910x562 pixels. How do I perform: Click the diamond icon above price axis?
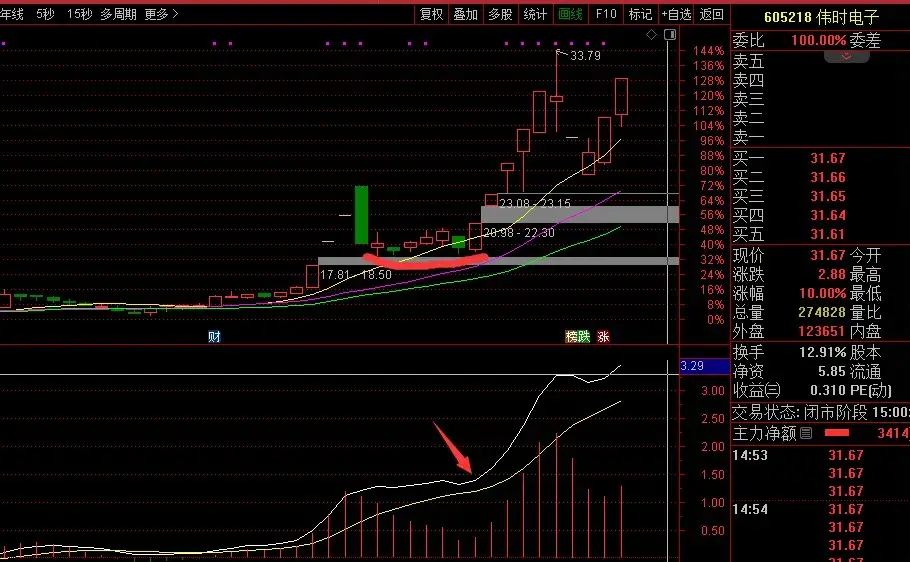652,35
